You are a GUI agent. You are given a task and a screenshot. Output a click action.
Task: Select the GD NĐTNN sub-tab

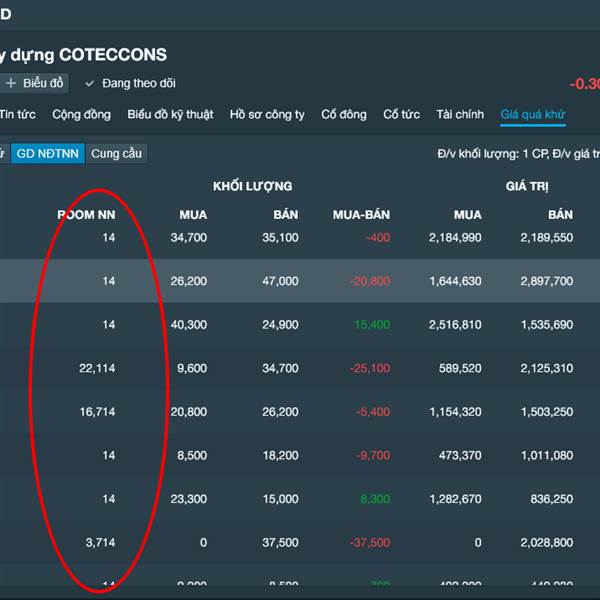47,153
